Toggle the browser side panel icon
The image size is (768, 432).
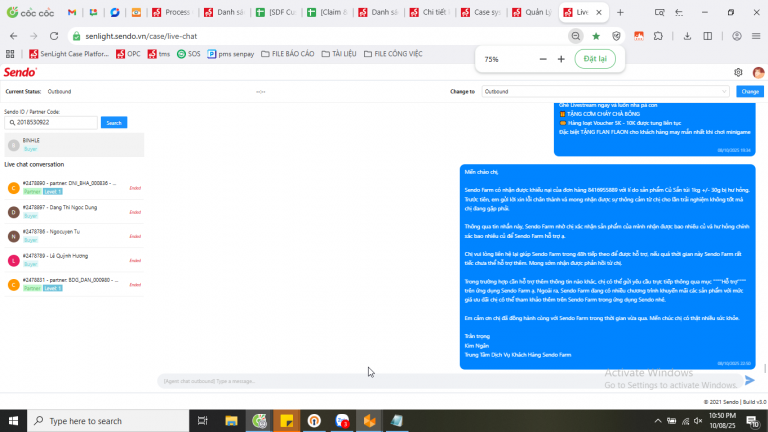tap(708, 36)
